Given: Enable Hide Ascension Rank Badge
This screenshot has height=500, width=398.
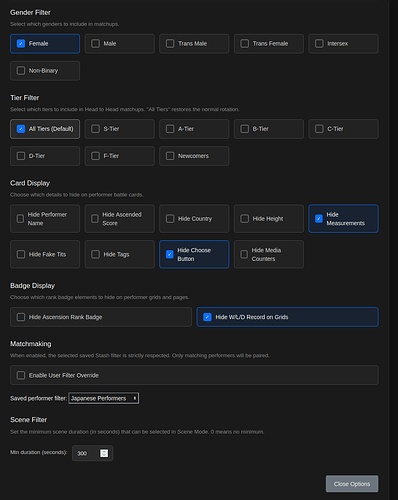Looking at the screenshot, I should pos(21,317).
